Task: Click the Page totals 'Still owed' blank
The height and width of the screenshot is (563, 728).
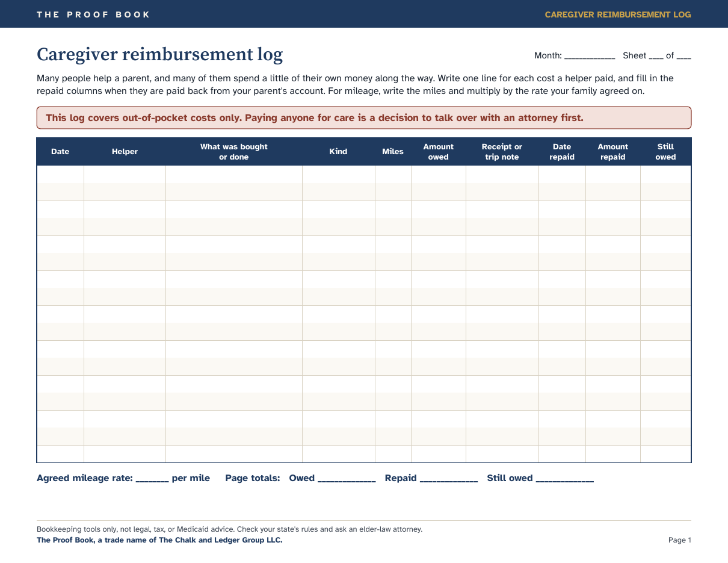Action: click(x=564, y=479)
